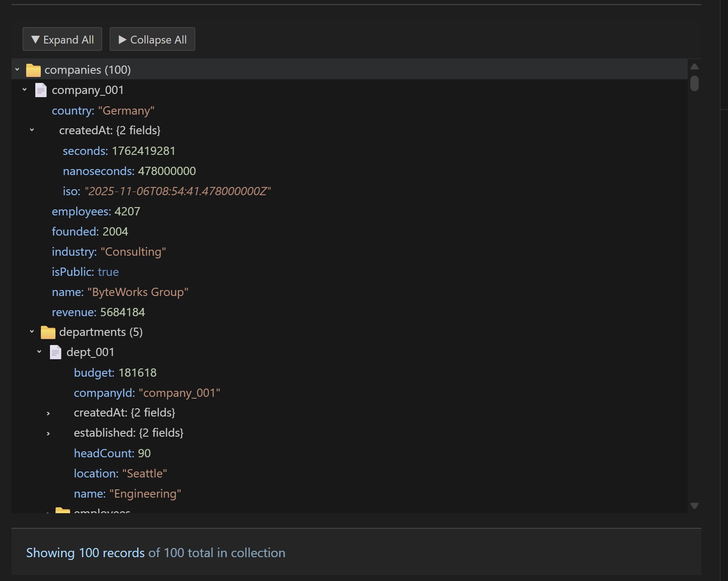Click the Expand All button
Viewport: 728px width, 581px height.
point(62,39)
